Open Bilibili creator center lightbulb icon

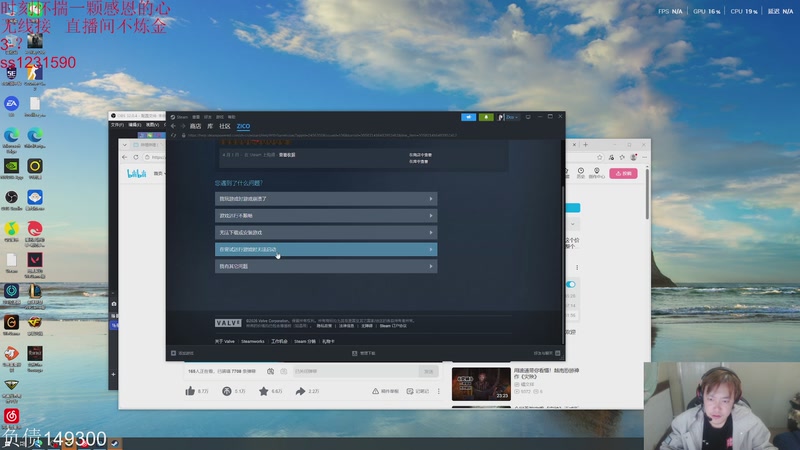596,172
